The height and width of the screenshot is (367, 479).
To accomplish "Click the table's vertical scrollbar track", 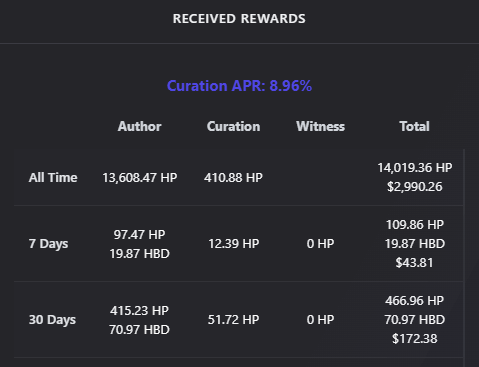I will tap(464, 258).
